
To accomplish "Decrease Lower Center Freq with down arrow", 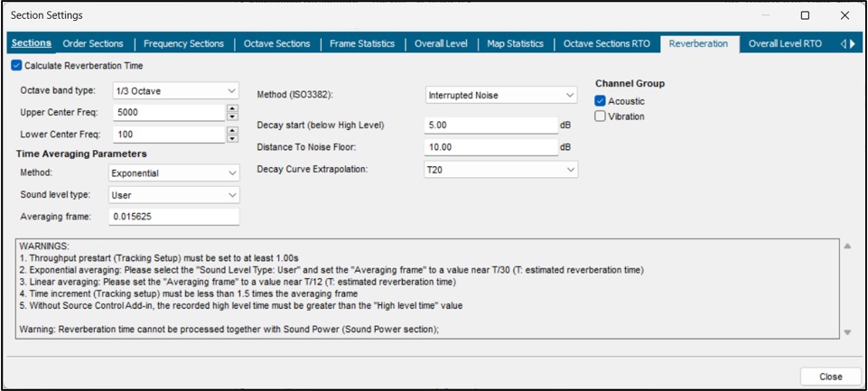I will pyautogui.click(x=232, y=138).
